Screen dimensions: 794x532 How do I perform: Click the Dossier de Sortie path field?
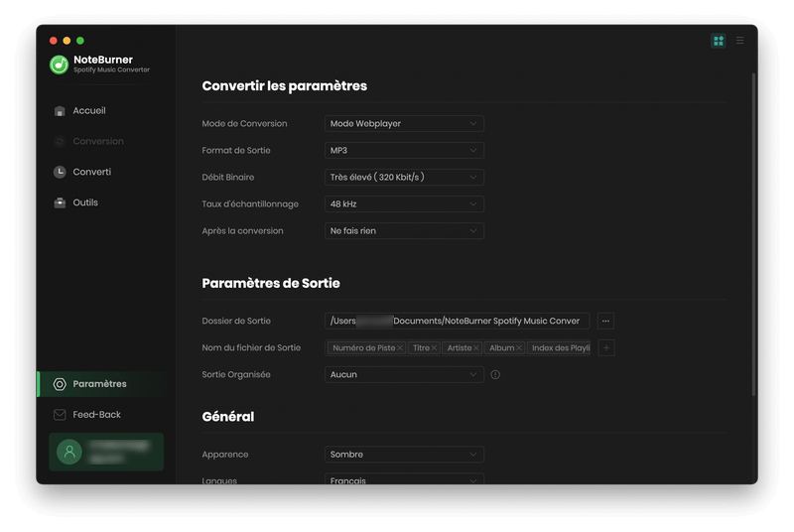tap(457, 321)
